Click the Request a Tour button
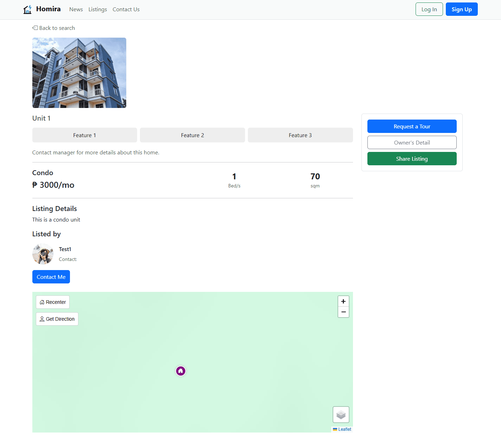This screenshot has width=501, height=448. 412,126
